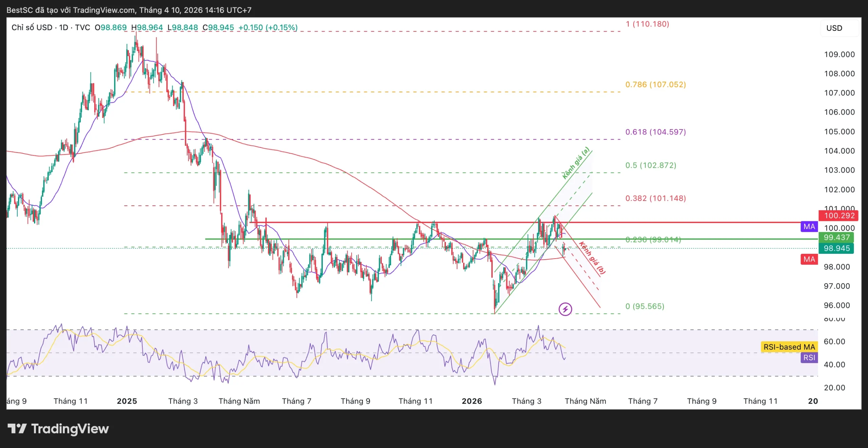
Task: Select the Kênh giá (a) channel label
Action: click(x=576, y=163)
